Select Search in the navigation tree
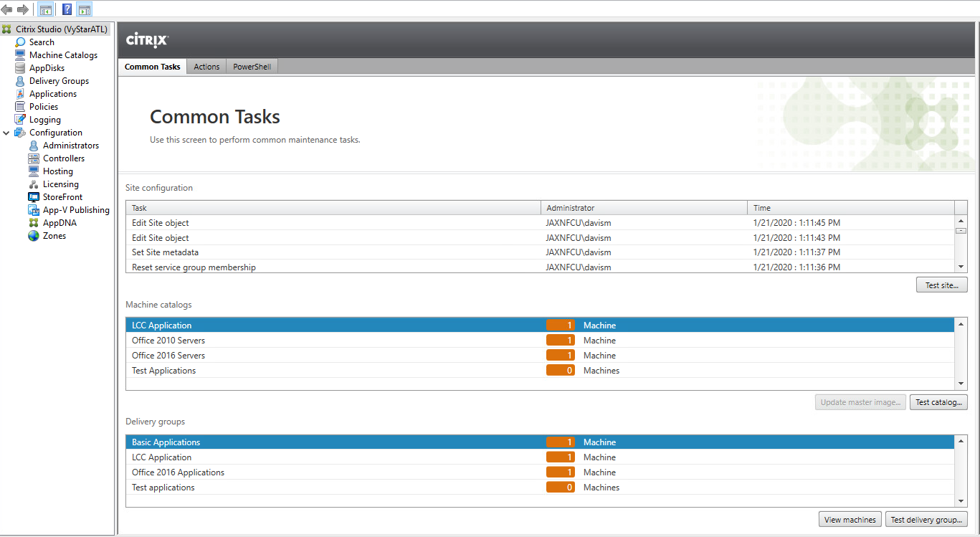The height and width of the screenshot is (537, 980). (x=42, y=42)
